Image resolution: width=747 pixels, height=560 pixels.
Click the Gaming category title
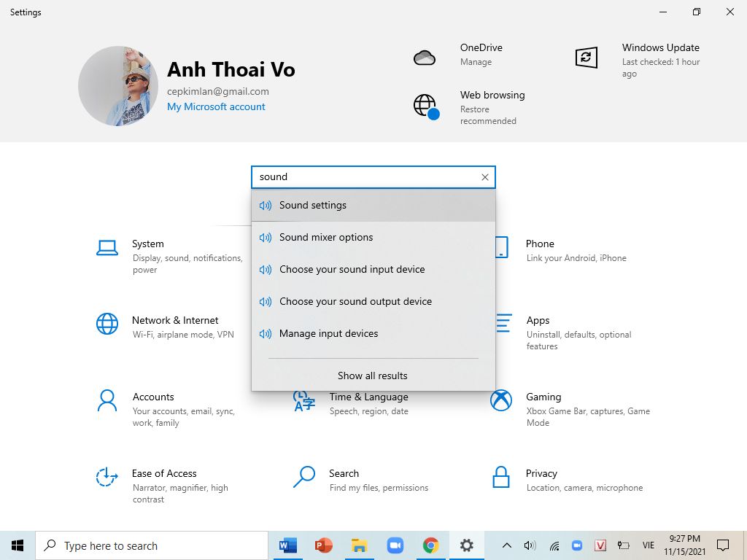pos(543,397)
